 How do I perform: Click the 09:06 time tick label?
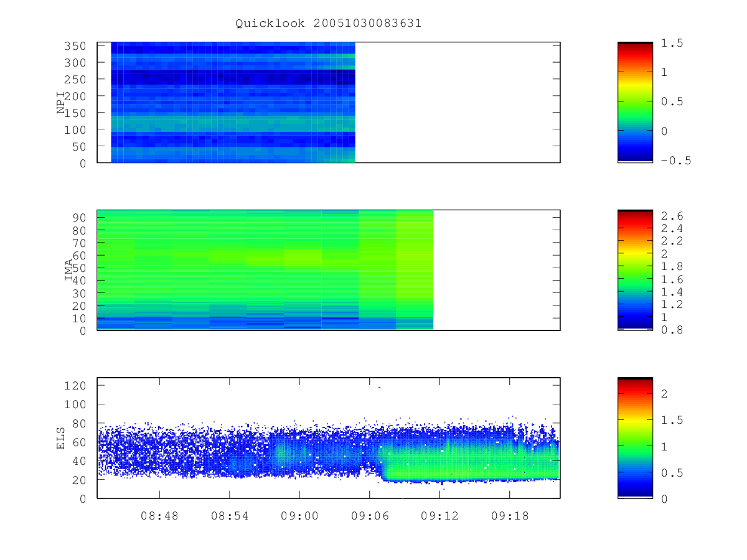pyautogui.click(x=370, y=516)
